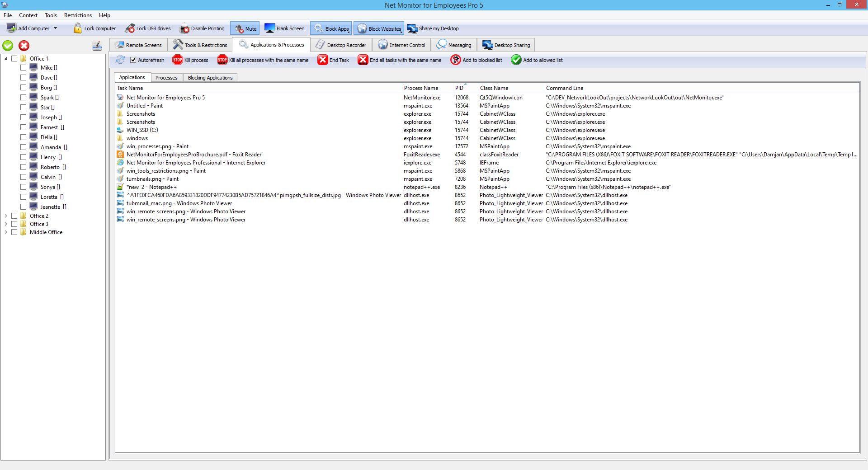This screenshot has width=868, height=470.
Task: Click Disable Printing icon
Action: tap(184, 28)
